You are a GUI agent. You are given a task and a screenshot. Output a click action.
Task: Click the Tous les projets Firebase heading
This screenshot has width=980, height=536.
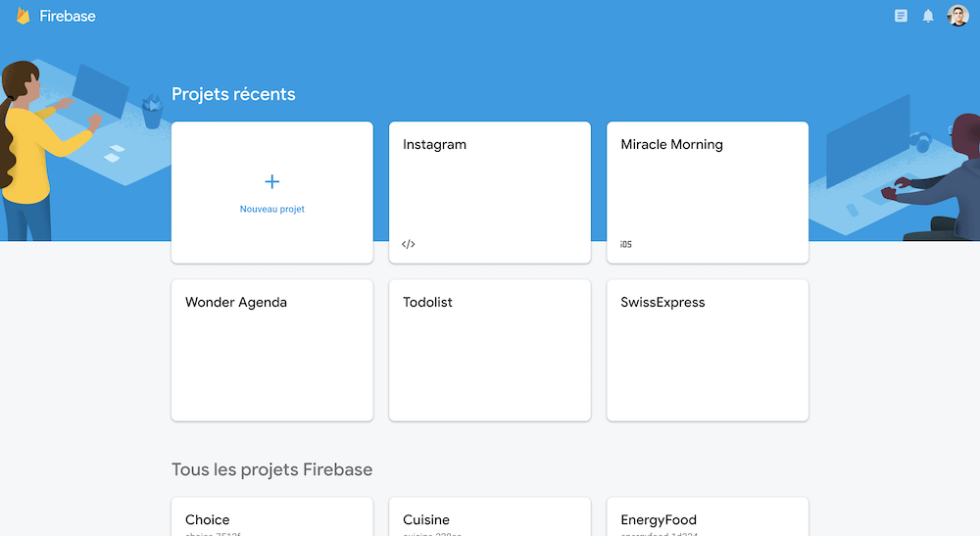271,469
